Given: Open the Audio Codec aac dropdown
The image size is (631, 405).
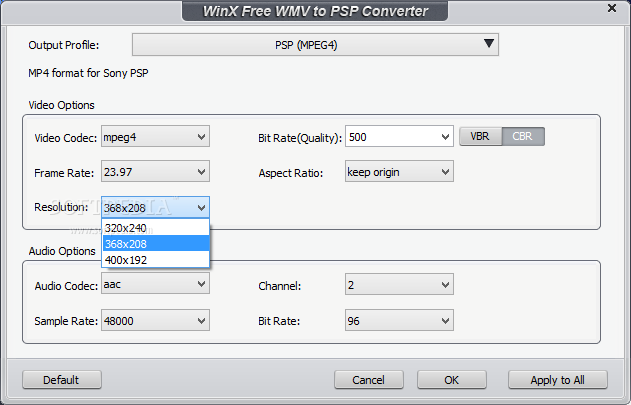Looking at the screenshot, I should click(155, 283).
